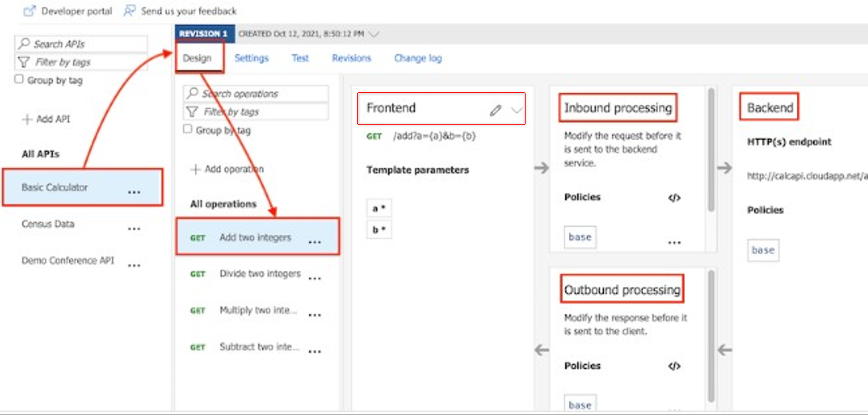Toggle Group by tag checkbox for operations

pyautogui.click(x=187, y=129)
